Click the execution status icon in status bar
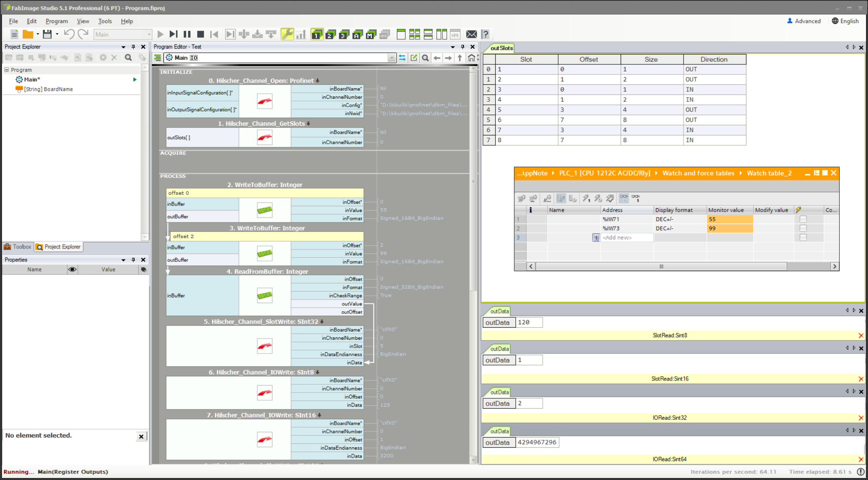 [861, 472]
